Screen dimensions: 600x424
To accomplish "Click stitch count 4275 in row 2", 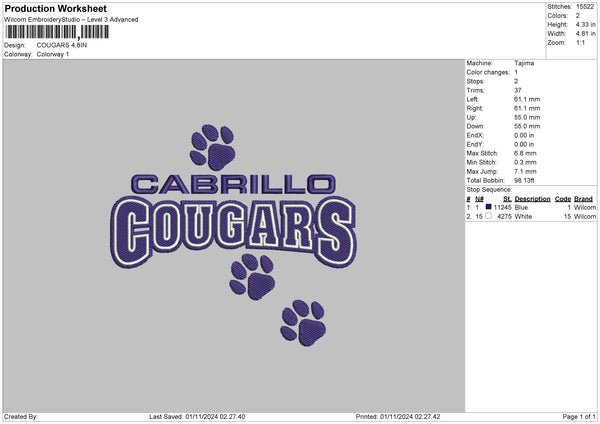I will (x=504, y=217).
